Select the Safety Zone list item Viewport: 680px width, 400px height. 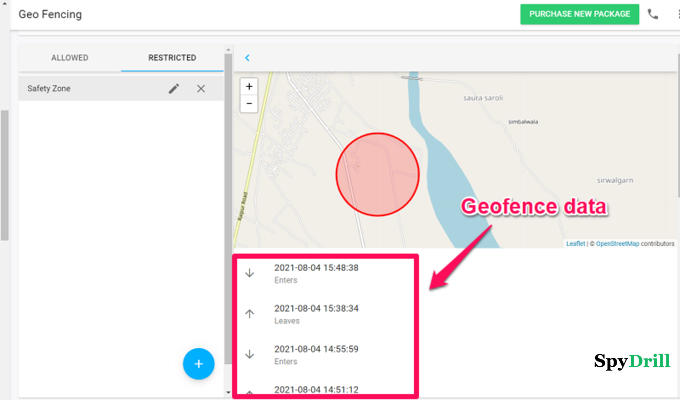pyautogui.click(x=80, y=89)
